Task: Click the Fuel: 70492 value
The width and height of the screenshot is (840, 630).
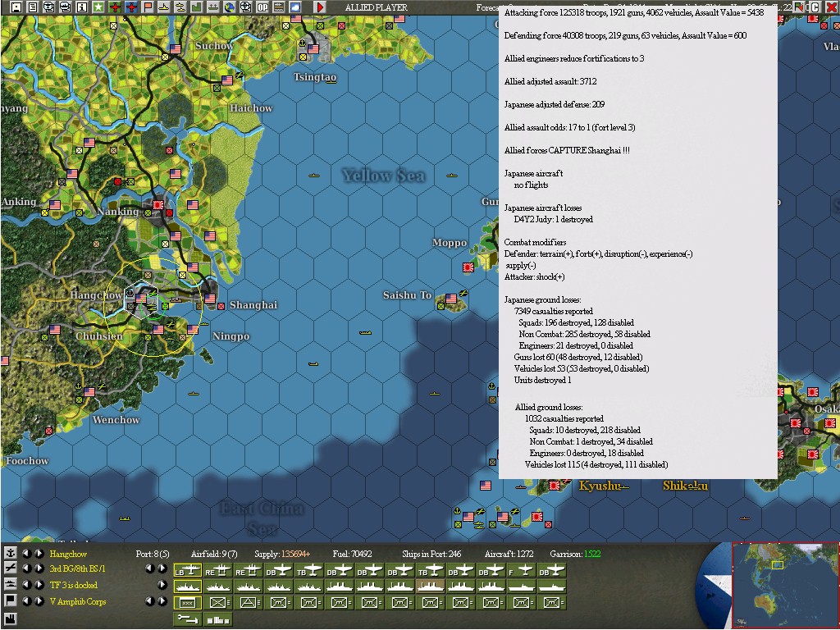Action: pos(352,554)
